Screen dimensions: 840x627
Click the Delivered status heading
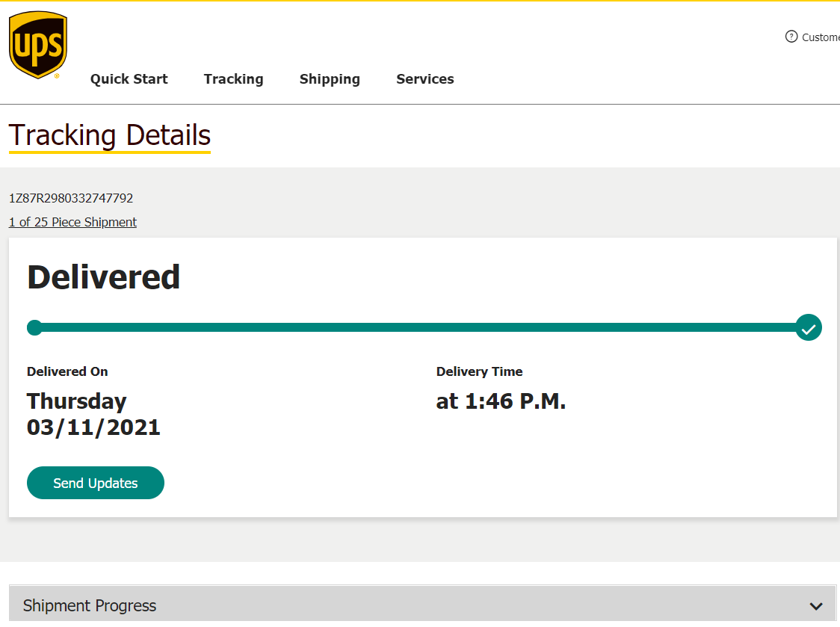(x=103, y=277)
